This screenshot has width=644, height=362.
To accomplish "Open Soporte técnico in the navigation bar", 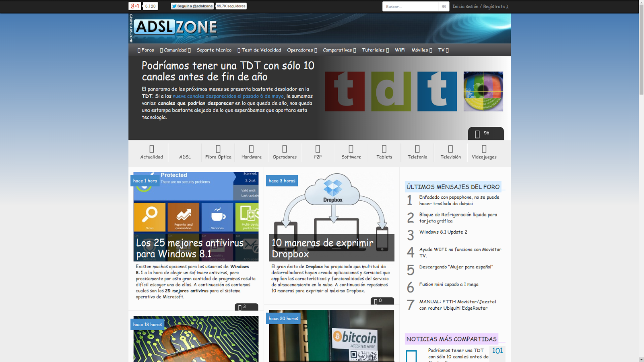I will pyautogui.click(x=214, y=50).
